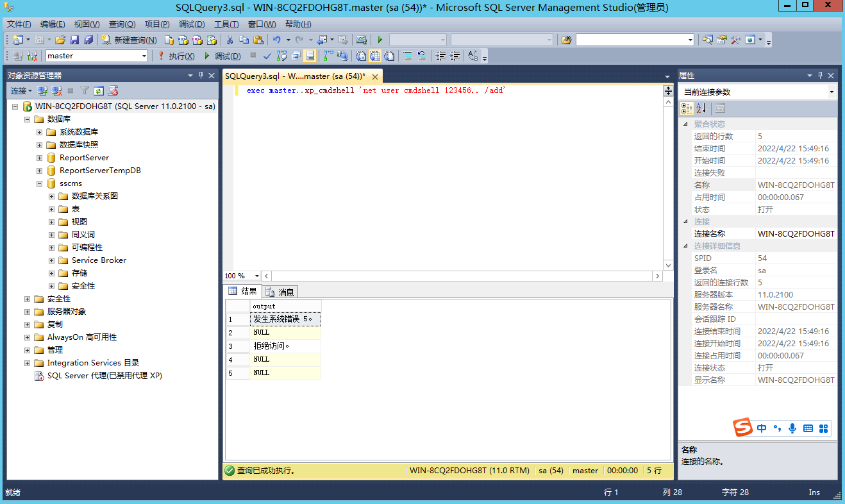Click the Disconnect icon in Object Explorer
The width and height of the screenshot is (845, 504).
point(56,91)
